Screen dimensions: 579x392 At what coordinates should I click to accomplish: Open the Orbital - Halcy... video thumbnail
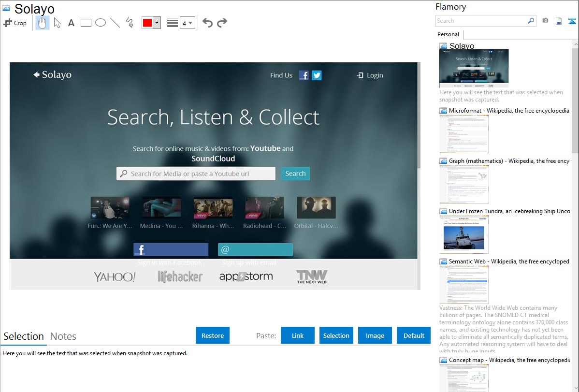click(x=317, y=208)
